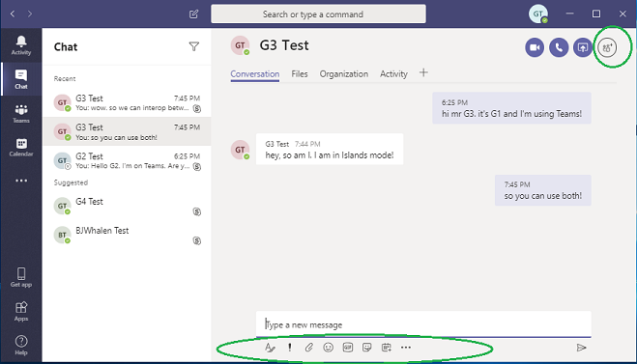The image size is (637, 364).
Task: Switch to the Files tab
Action: tap(300, 73)
